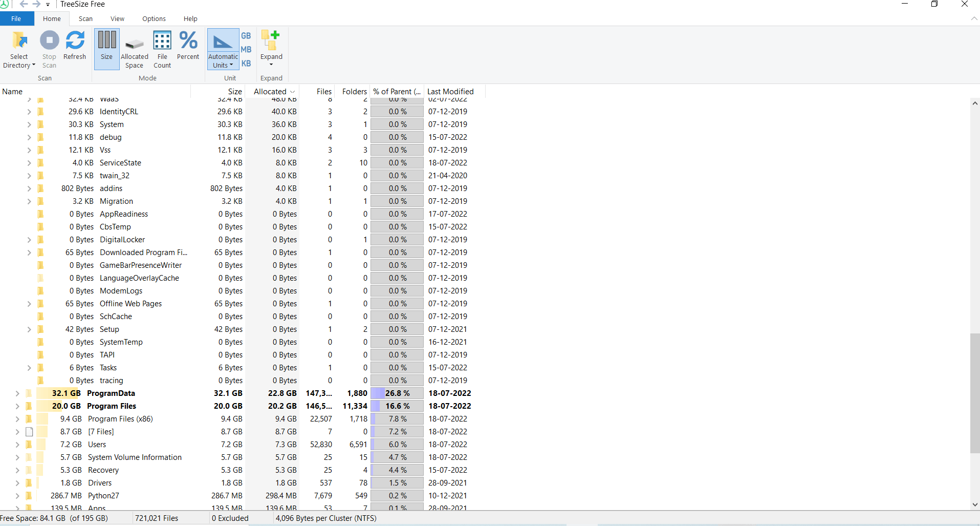The width and height of the screenshot is (980, 526).
Task: Expand the [7 Files] node
Action: pos(17,432)
